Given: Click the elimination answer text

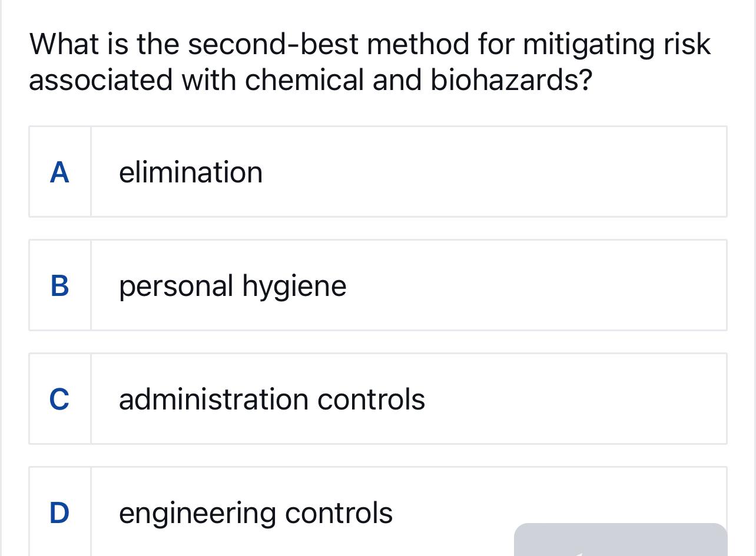Looking at the screenshot, I should (191, 172).
